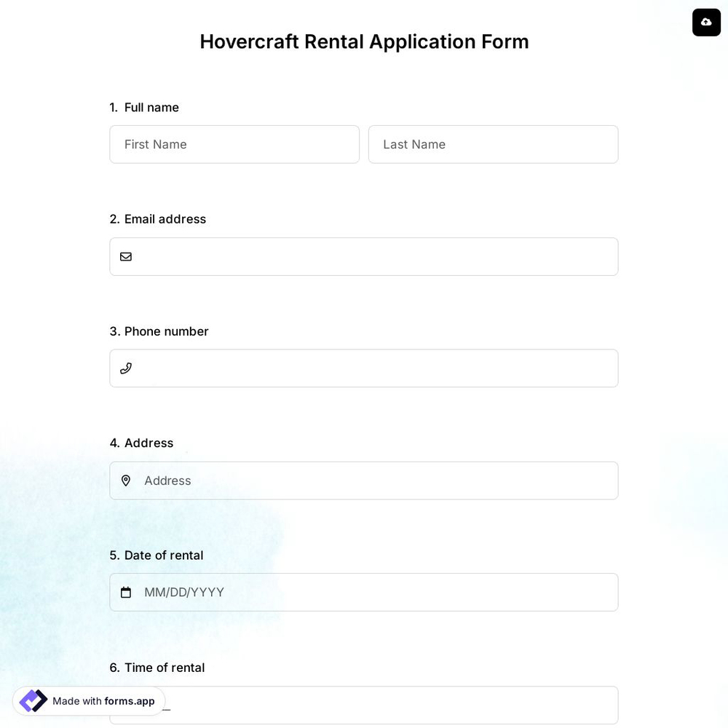The width and height of the screenshot is (728, 728).
Task: Select the Last Name input field
Action: click(493, 144)
